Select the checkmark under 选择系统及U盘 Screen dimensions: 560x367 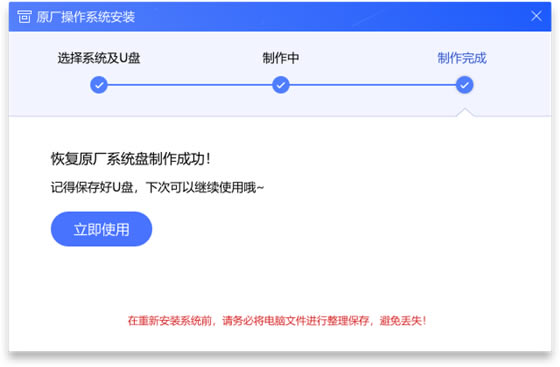[x=99, y=85]
